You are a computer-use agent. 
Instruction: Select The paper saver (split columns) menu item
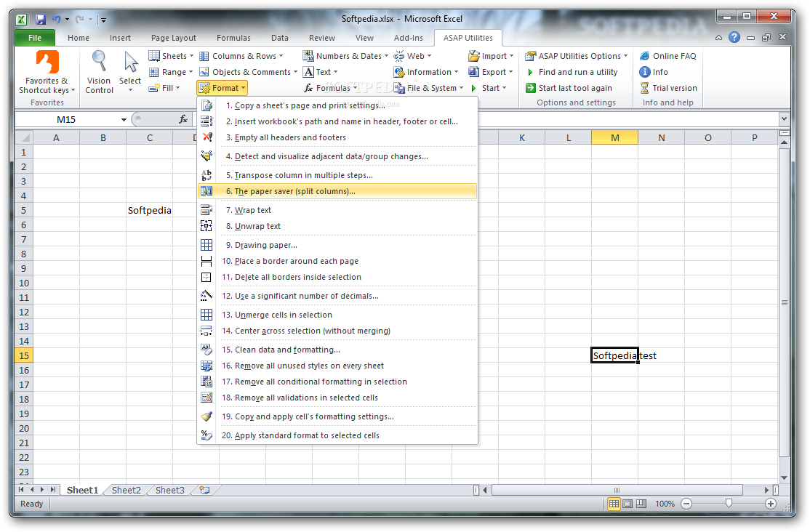[337, 191]
